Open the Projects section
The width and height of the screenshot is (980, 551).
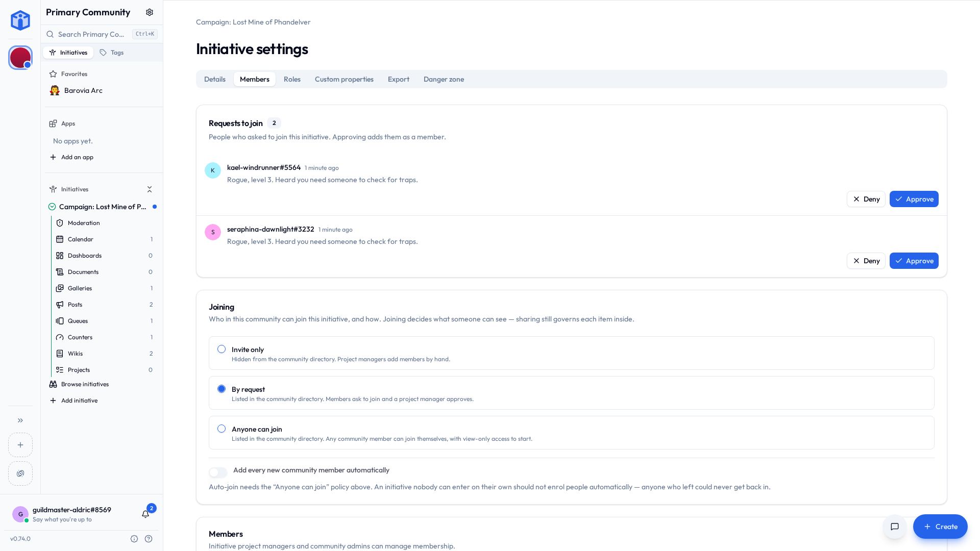[104, 370]
